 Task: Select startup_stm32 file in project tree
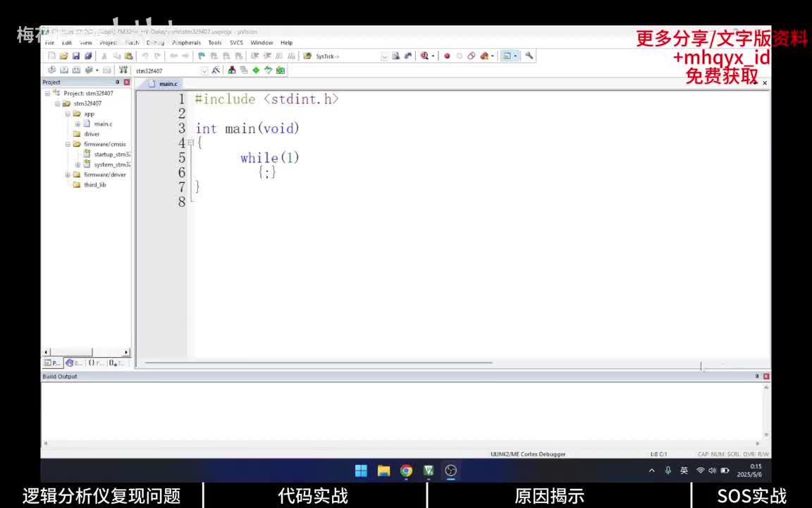point(112,155)
